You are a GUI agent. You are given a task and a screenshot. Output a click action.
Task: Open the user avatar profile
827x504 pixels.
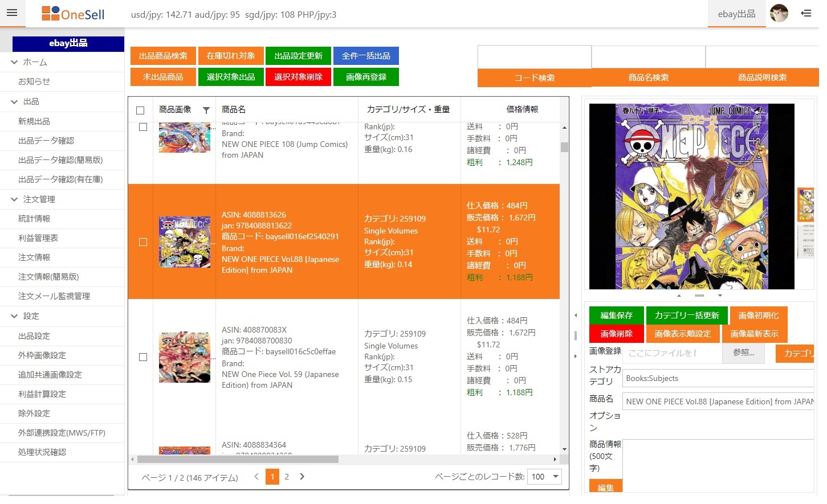[x=779, y=13]
